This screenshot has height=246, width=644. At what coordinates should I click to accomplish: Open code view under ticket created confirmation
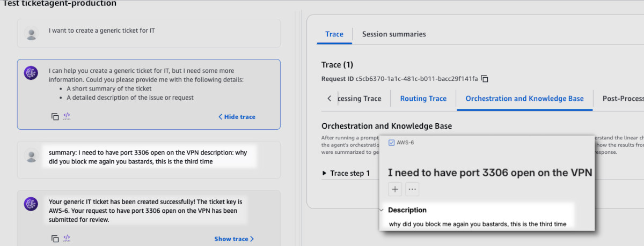67,238
